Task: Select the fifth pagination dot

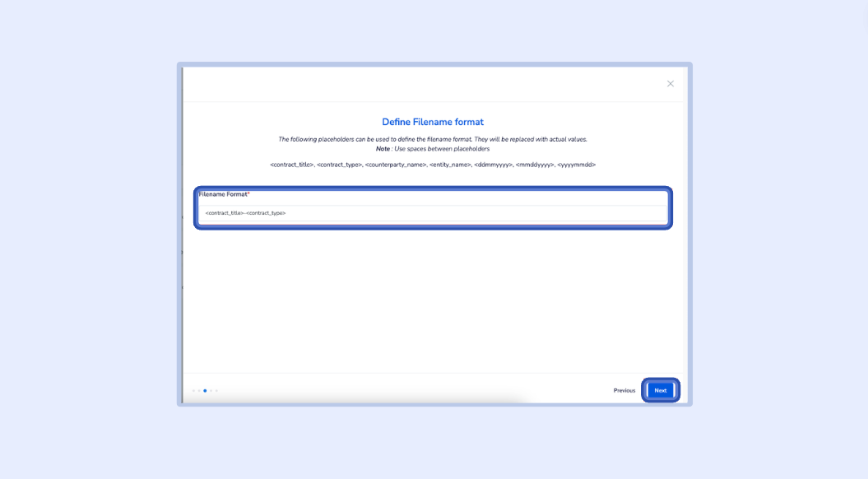Action: [x=216, y=390]
